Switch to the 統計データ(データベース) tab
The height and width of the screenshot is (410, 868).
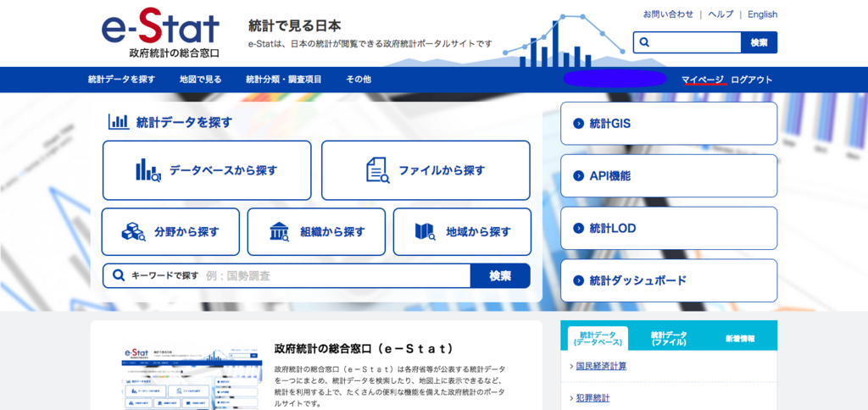click(598, 339)
